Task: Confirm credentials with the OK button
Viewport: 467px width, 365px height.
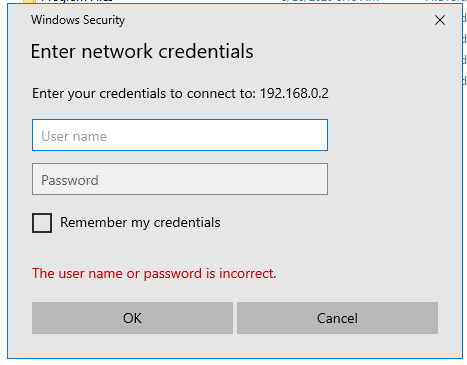Action: tap(132, 318)
